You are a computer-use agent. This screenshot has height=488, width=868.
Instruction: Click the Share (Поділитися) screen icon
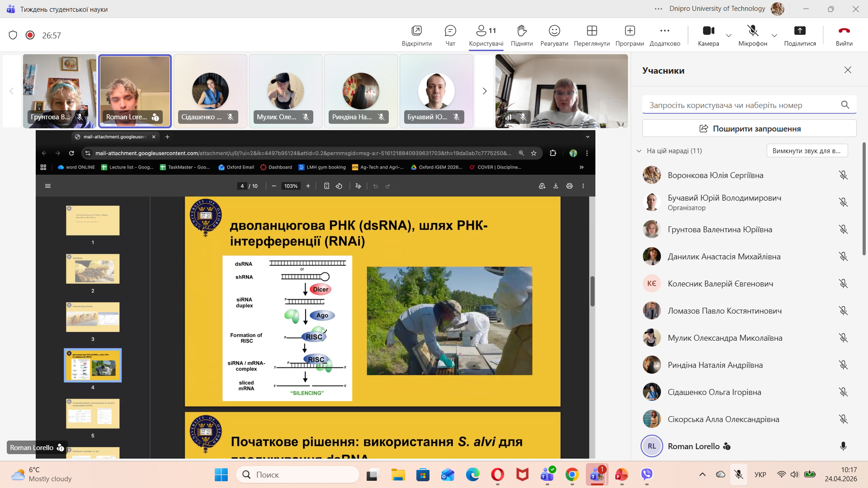click(x=800, y=31)
